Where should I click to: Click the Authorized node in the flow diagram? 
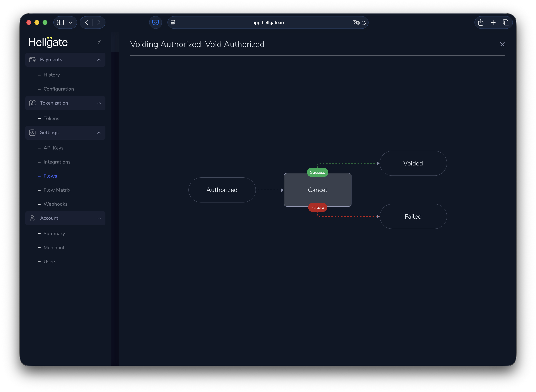pos(222,190)
